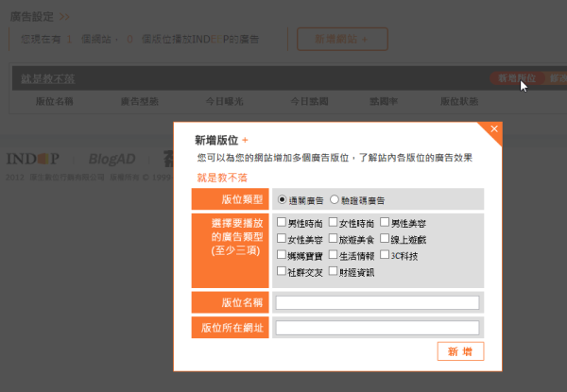This screenshot has height=392, width=567.
Task: Click the 版位名稱 text field
Action: click(377, 303)
